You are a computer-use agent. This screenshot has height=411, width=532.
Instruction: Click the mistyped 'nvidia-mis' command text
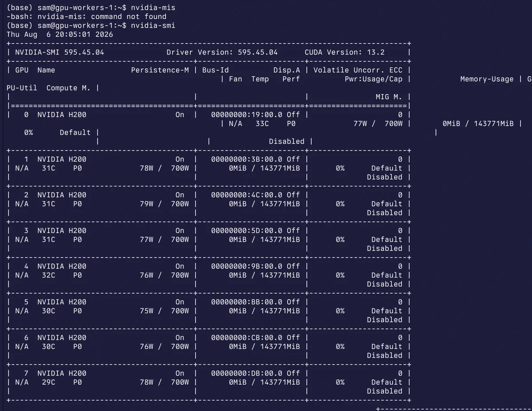[153, 8]
